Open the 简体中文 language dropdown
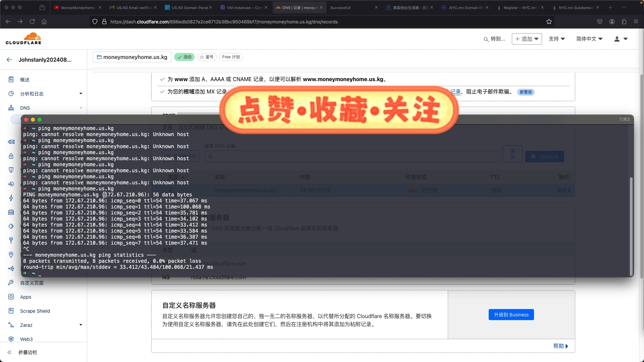This screenshot has height=362, width=644. point(589,39)
